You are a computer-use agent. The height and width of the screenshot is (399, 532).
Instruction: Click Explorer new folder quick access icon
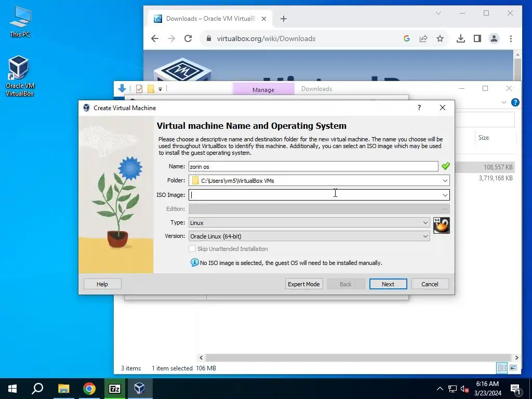coord(151,89)
